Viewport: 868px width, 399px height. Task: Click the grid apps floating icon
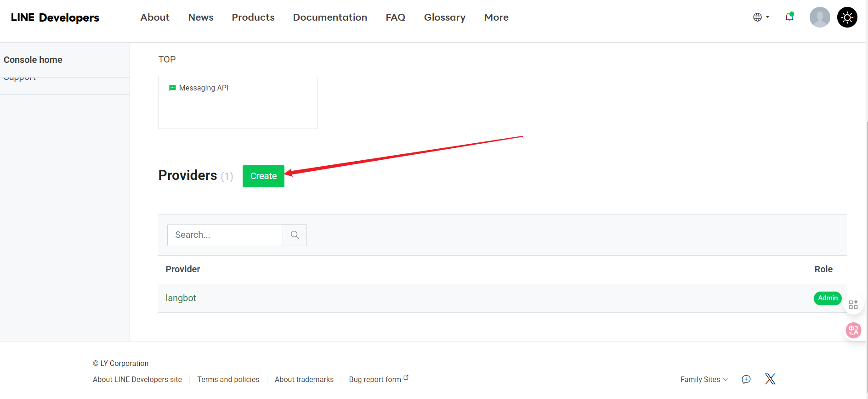click(853, 304)
